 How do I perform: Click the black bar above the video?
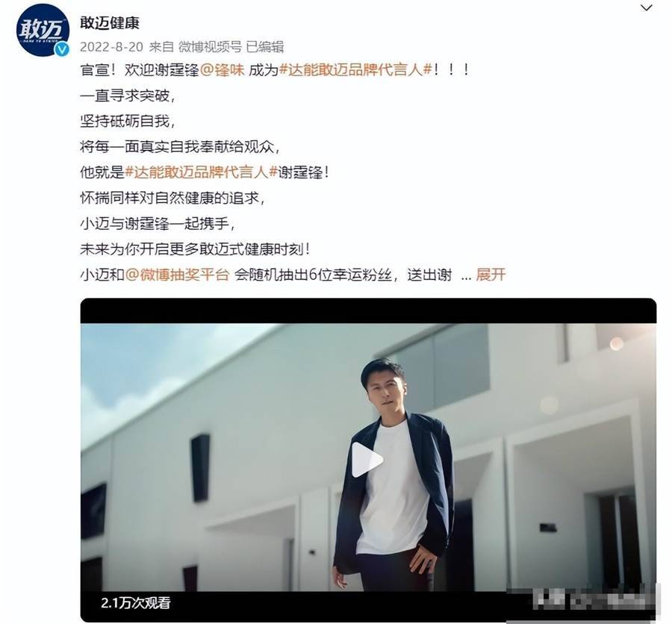coord(368,311)
